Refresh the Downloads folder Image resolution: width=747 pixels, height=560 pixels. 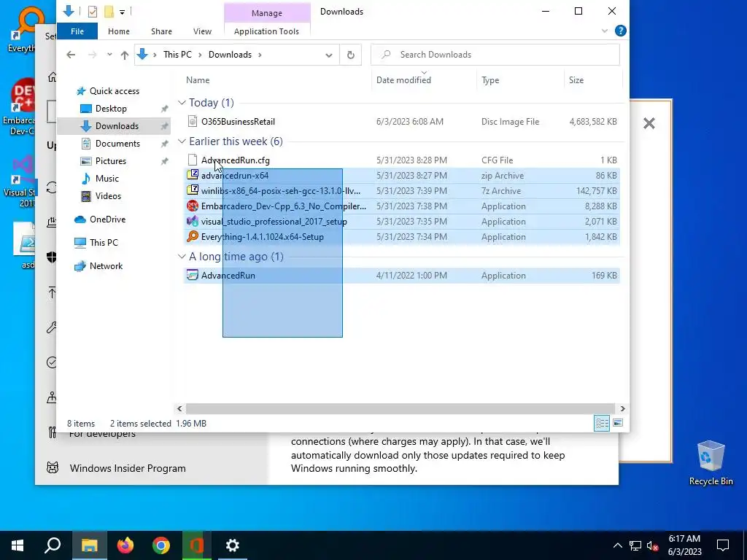point(351,55)
